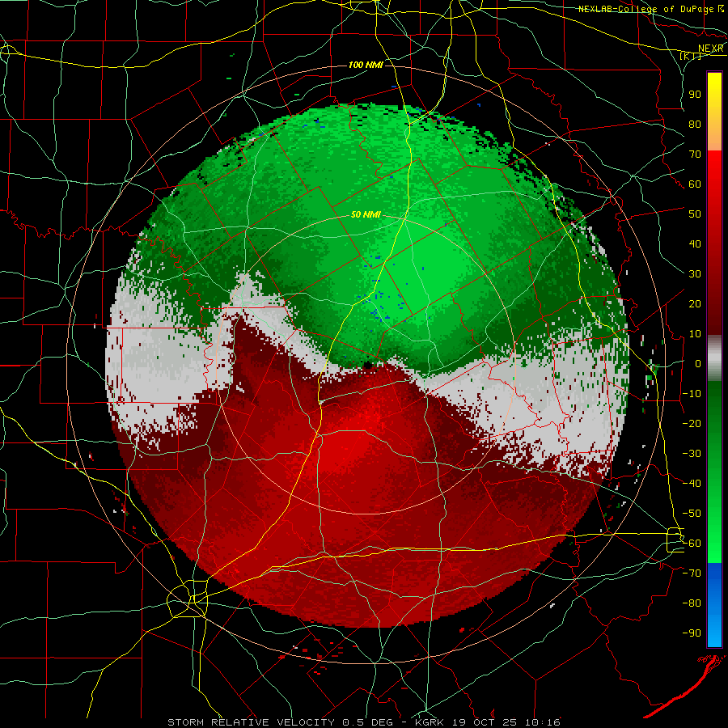Image resolution: width=728 pixels, height=728 pixels.
Task: Pick the -90 scale value
Action: (692, 633)
